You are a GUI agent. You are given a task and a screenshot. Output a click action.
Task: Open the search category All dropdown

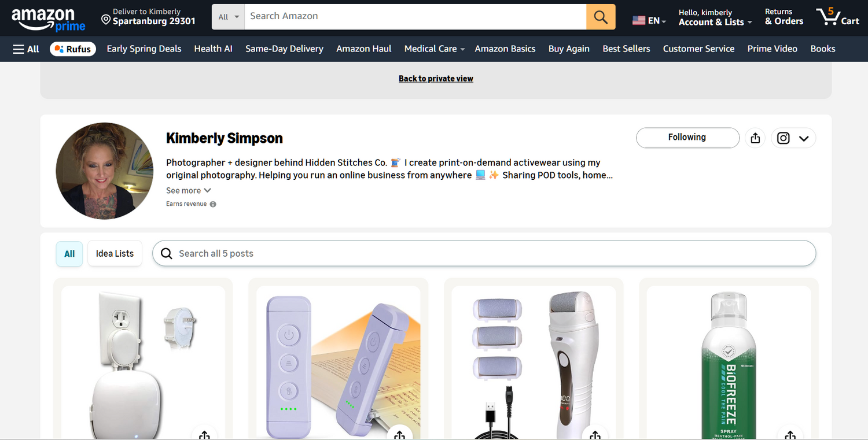click(x=229, y=17)
